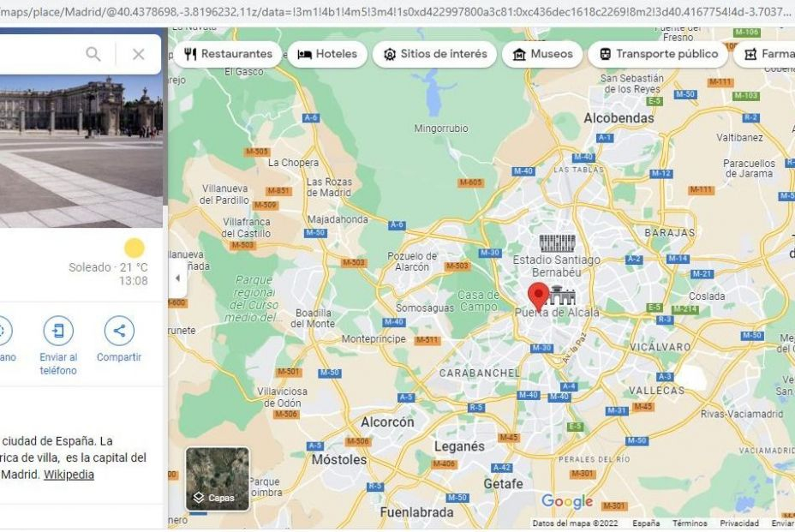Collapse the left info panel
The image size is (795, 532).
click(x=176, y=278)
